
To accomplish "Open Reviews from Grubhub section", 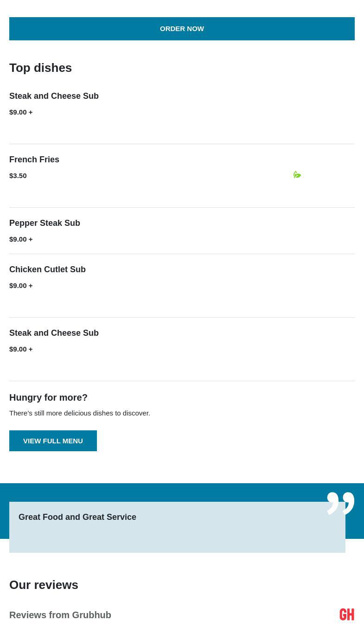I will click(x=60, y=615).
